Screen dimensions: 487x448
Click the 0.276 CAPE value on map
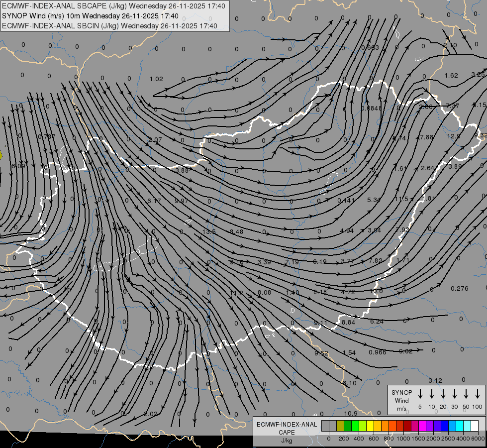tap(459, 289)
